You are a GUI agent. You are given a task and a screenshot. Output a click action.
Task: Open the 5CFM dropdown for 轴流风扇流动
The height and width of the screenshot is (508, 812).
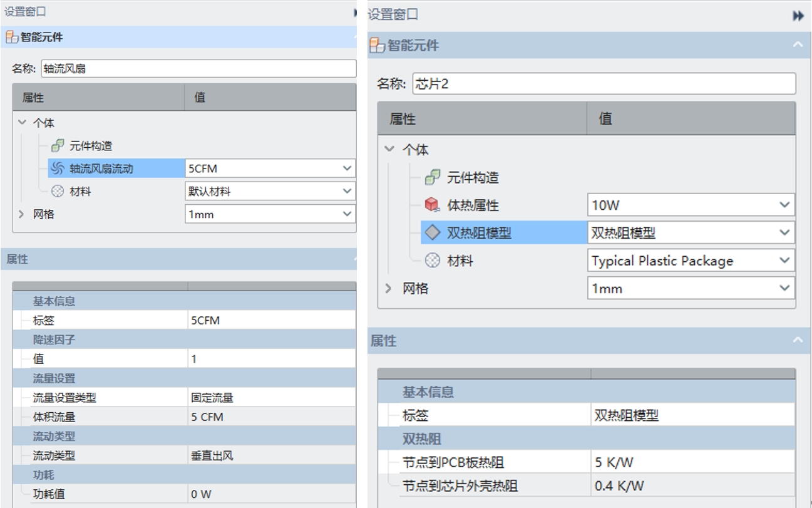click(x=347, y=168)
